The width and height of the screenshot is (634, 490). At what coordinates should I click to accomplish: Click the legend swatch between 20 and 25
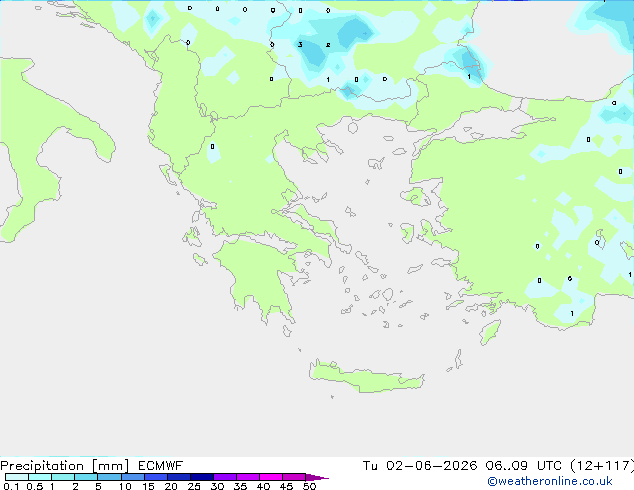pos(178,477)
